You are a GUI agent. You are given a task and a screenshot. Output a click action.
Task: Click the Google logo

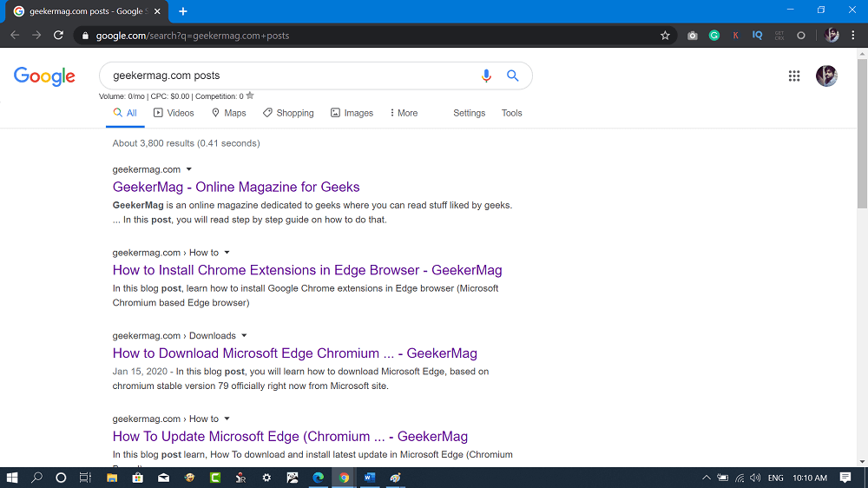44,76
